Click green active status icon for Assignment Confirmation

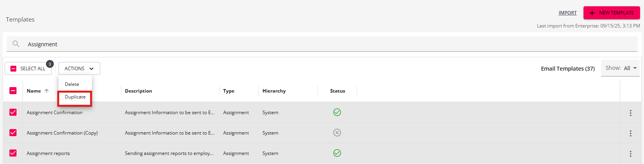[337, 112]
